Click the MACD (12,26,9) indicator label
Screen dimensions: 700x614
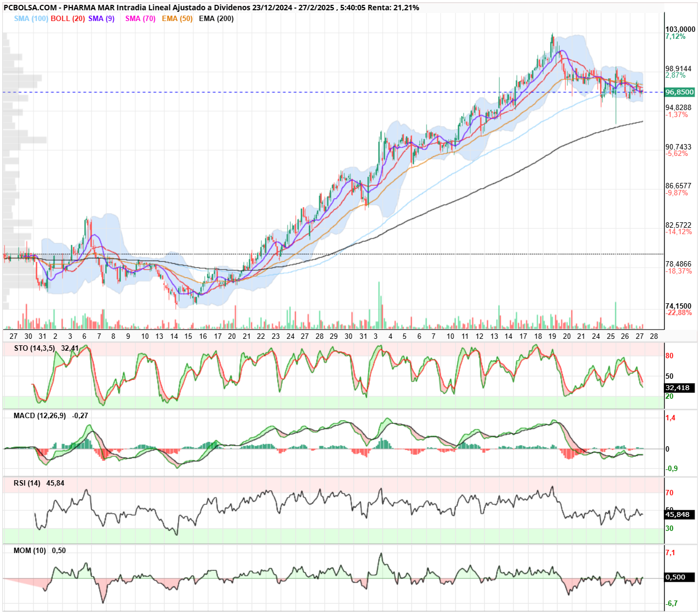tap(40, 415)
